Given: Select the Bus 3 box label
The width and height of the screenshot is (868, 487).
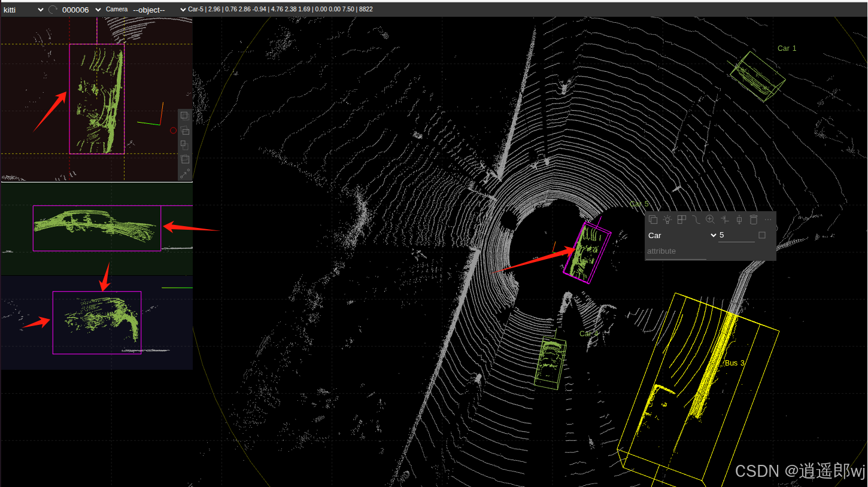Looking at the screenshot, I should (735, 363).
